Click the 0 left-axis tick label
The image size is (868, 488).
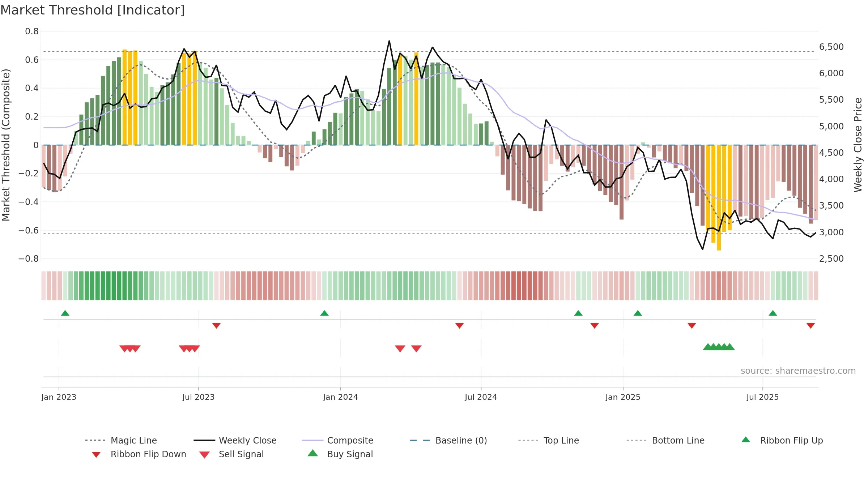pyautogui.click(x=36, y=145)
